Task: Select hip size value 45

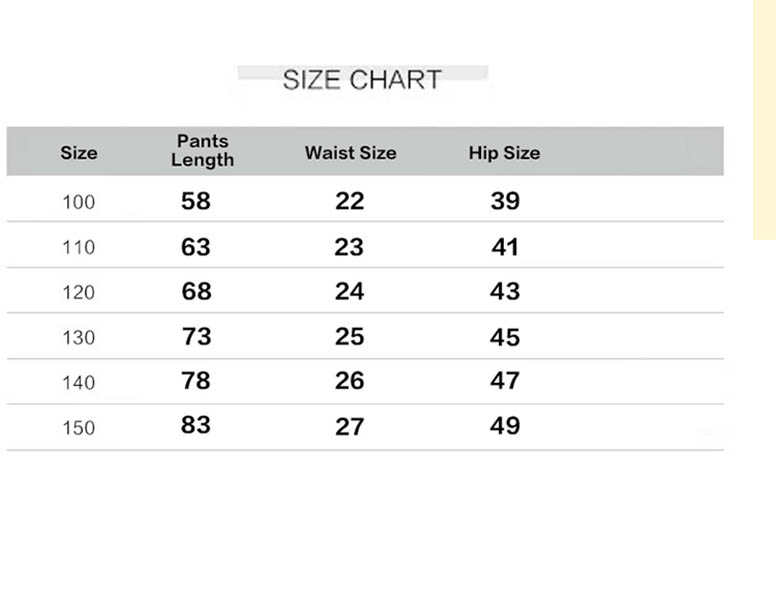Action: pyautogui.click(x=505, y=337)
